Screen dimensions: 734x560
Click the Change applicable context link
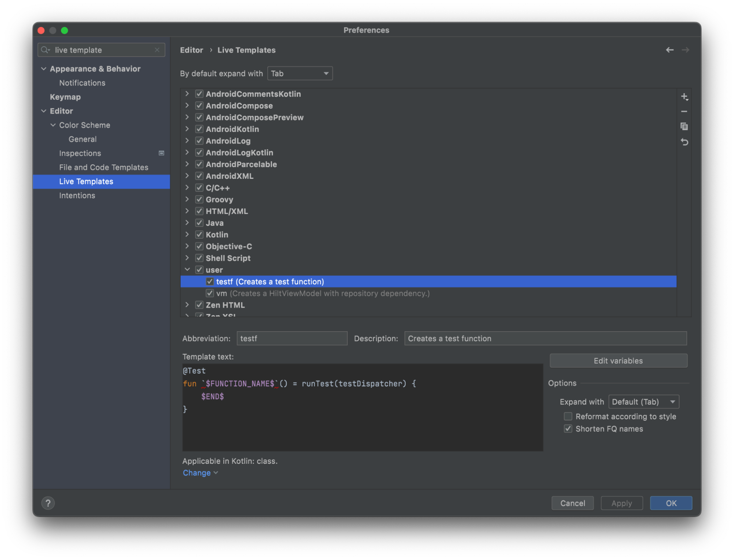coord(200,473)
